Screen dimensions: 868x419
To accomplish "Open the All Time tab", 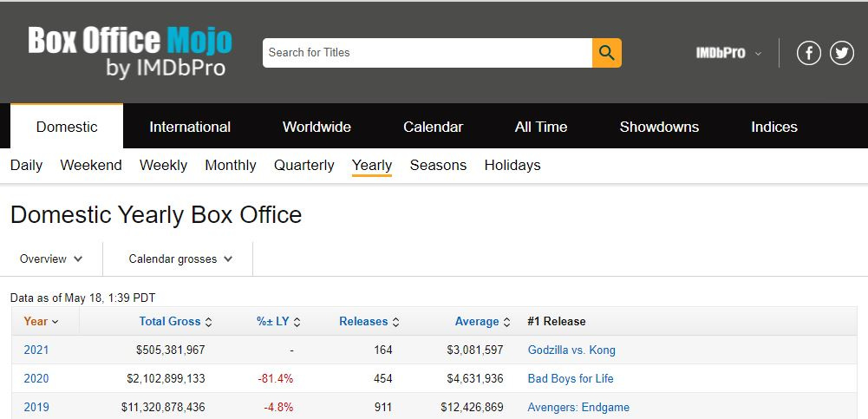I will coord(541,127).
